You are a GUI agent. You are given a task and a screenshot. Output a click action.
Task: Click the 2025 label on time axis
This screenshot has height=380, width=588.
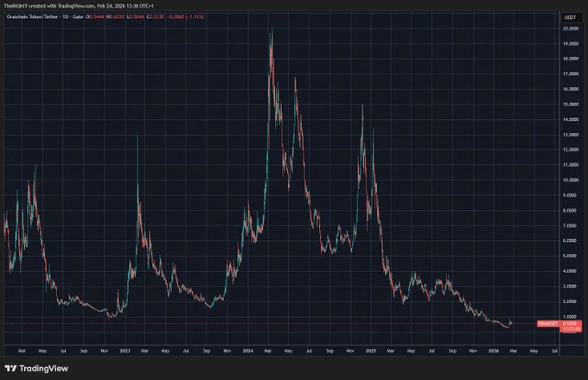(371, 351)
